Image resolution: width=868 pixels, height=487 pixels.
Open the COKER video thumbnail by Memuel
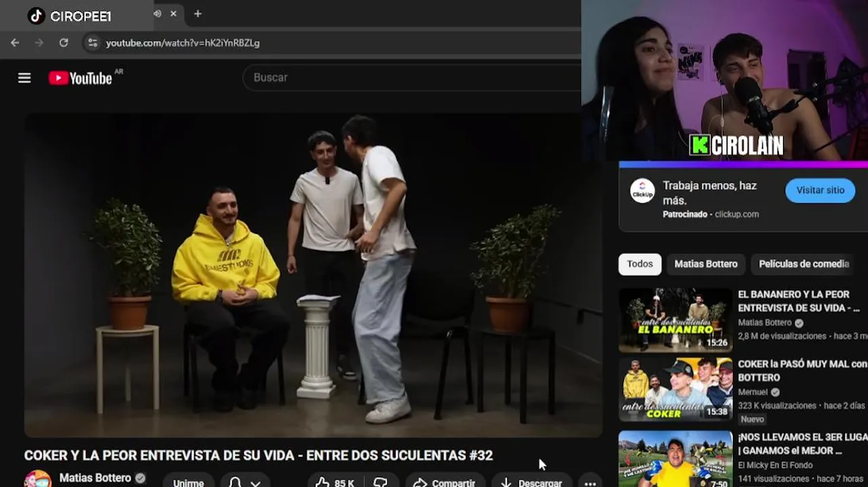[x=675, y=390]
